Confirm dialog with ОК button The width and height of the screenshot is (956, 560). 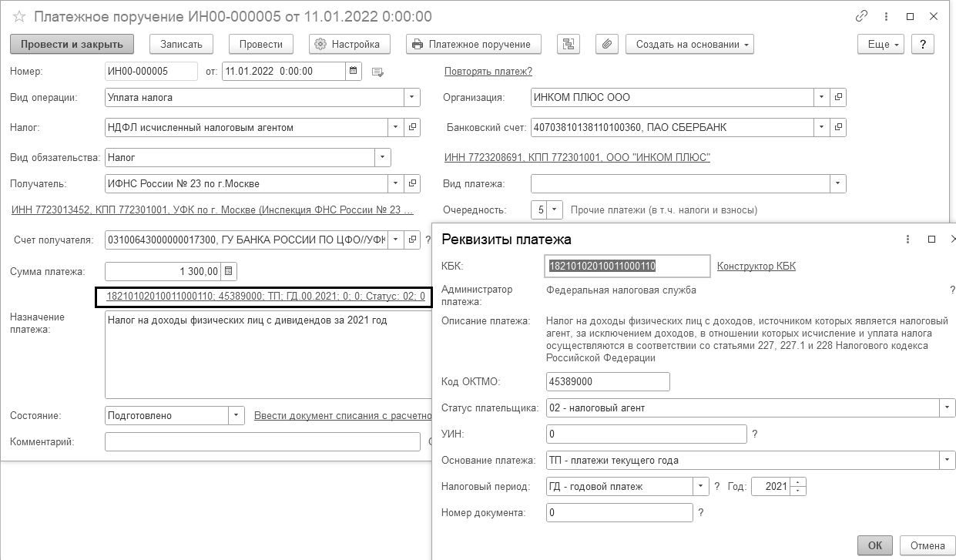875,545
